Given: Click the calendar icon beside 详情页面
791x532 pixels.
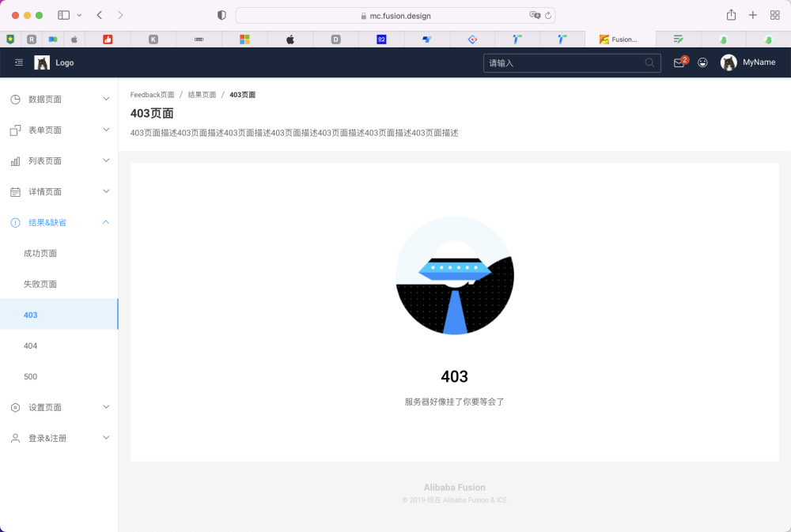Looking at the screenshot, I should point(16,191).
